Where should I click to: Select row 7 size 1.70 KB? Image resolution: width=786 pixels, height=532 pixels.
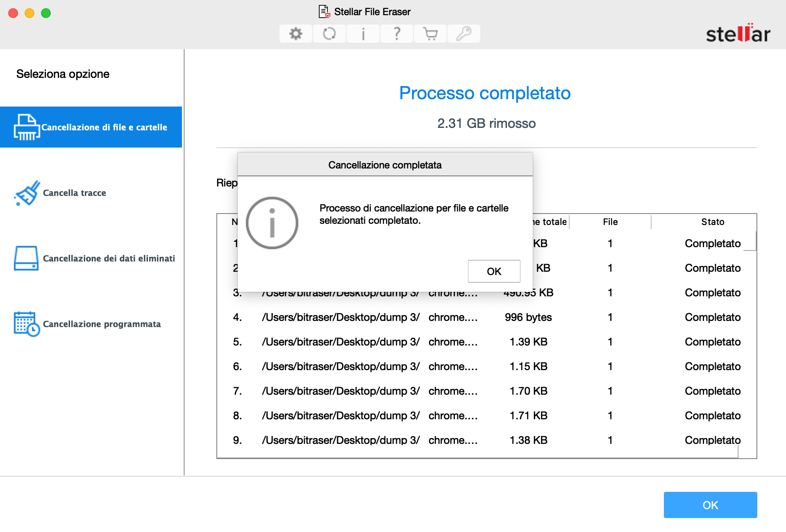[486, 391]
